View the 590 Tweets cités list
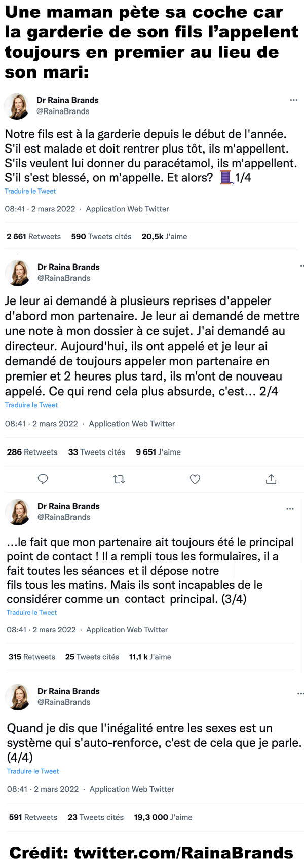304x868 pixels. tap(101, 236)
